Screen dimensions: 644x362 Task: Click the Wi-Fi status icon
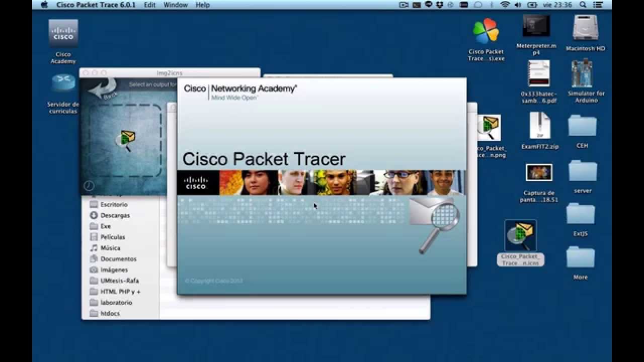[505, 5]
